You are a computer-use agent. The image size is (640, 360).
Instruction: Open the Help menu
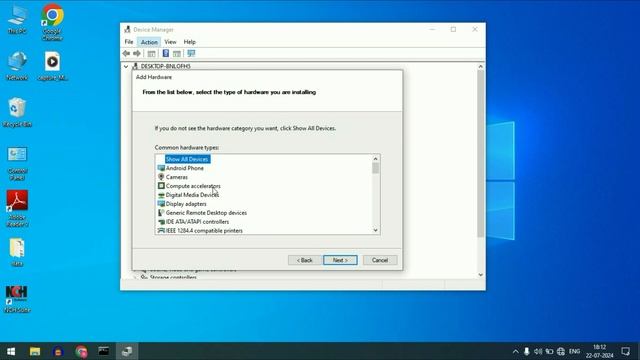click(x=189, y=42)
